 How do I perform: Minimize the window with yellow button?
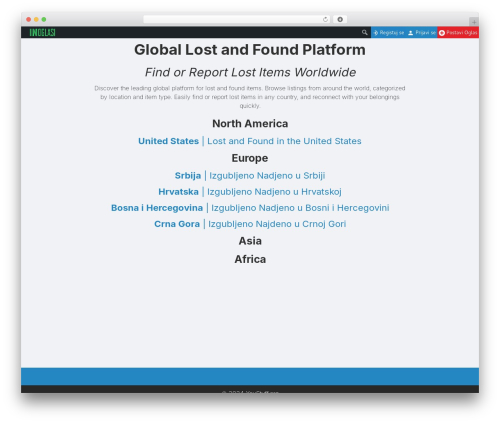tap(36, 19)
